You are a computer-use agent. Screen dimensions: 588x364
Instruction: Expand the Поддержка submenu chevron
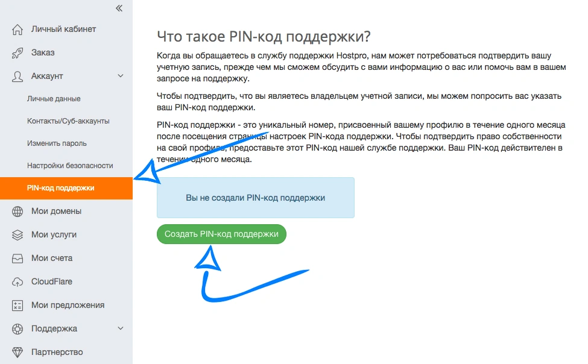[x=121, y=328]
